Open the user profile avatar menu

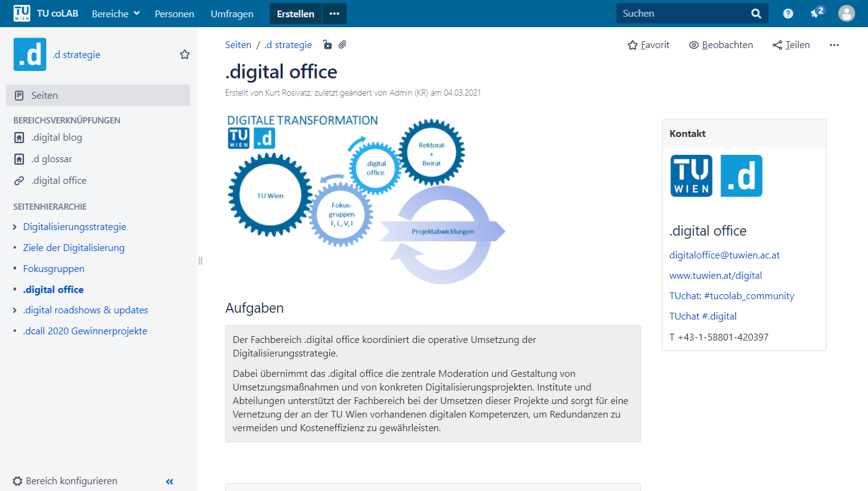point(847,14)
